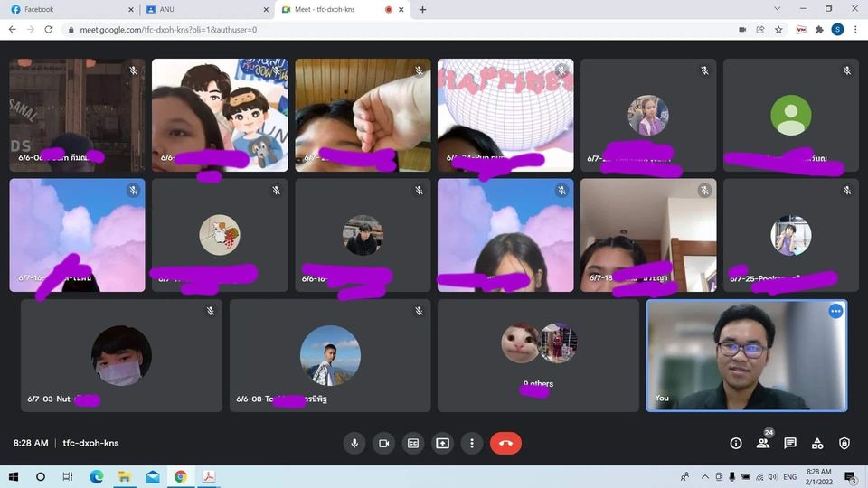This screenshot has width=868, height=488.
Task: Select the 6/7-03-Nut participant tile
Action: click(x=121, y=356)
